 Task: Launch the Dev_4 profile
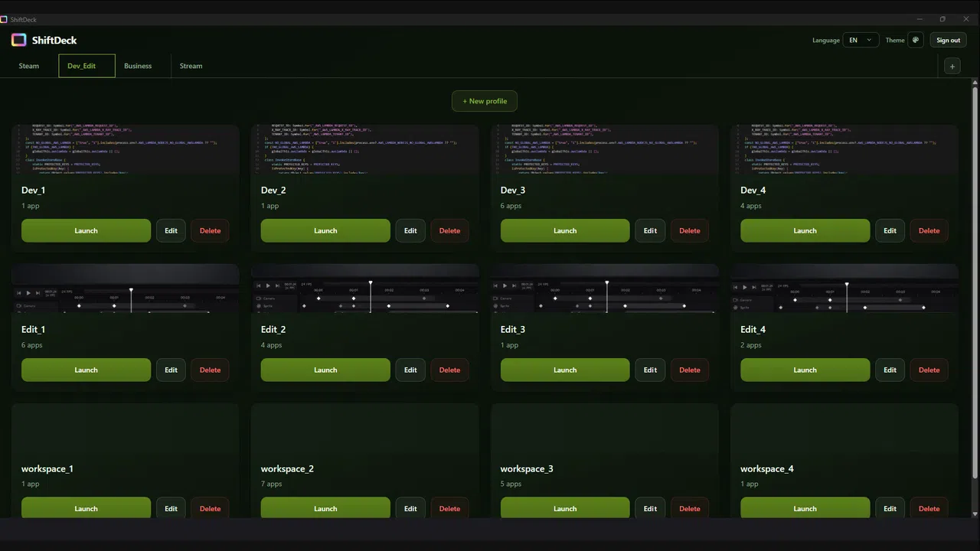click(805, 230)
